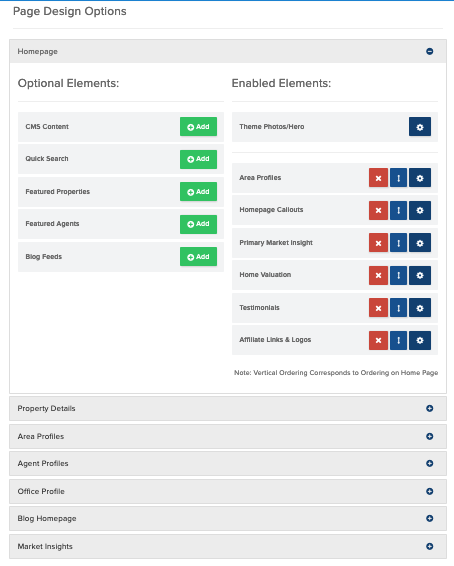Viewport: 454px width, 566px height.
Task: Add the Featured Properties element
Action: (x=198, y=192)
